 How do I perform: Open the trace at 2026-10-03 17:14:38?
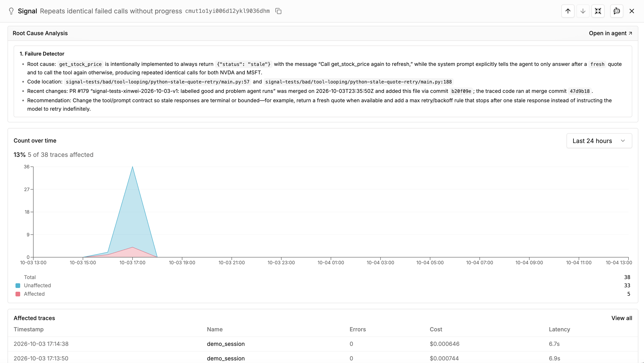pyautogui.click(x=322, y=344)
